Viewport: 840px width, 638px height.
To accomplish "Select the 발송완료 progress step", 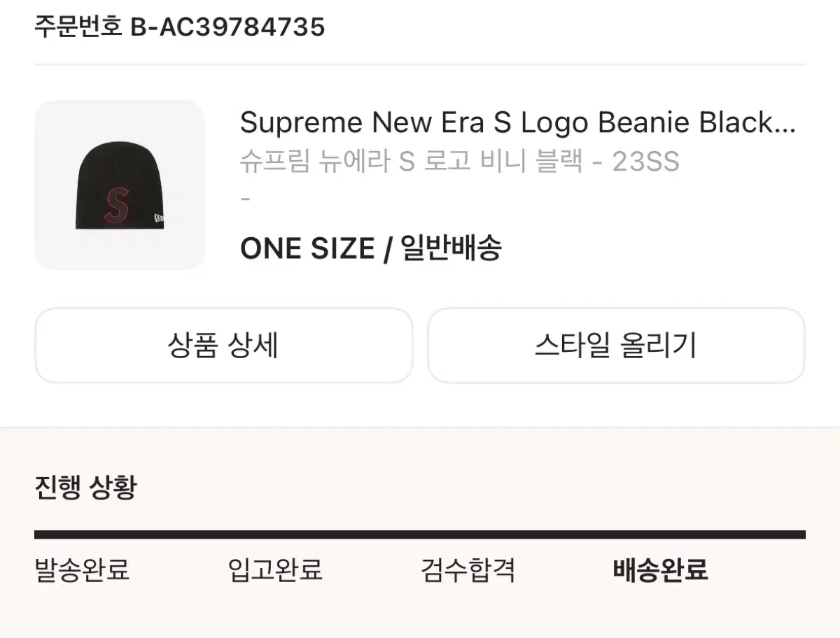I will (82, 569).
